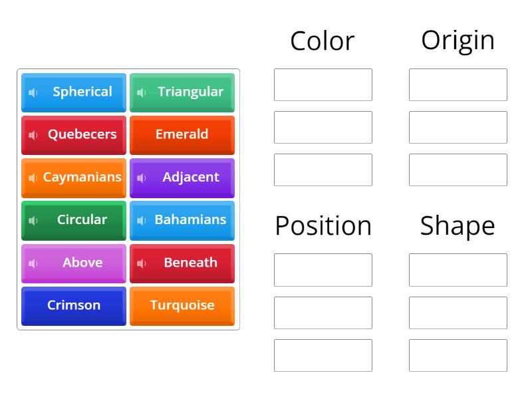Click the bottom empty box under Shape
Viewport: 532px width, 399px height.
click(x=458, y=356)
